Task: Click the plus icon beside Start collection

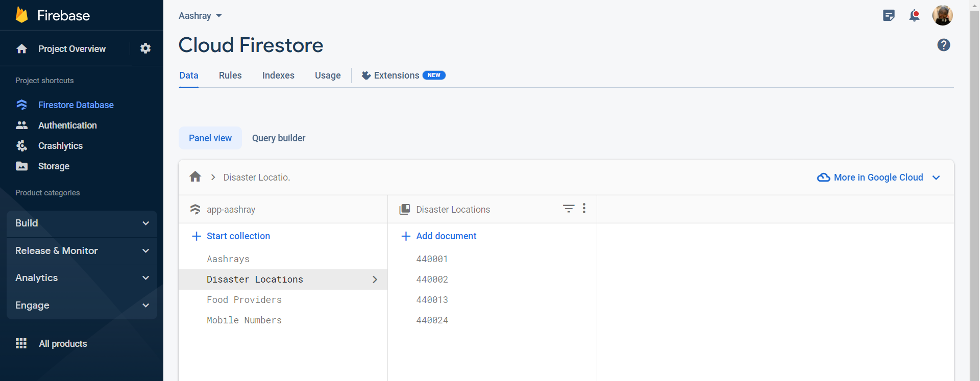Action: click(x=197, y=236)
